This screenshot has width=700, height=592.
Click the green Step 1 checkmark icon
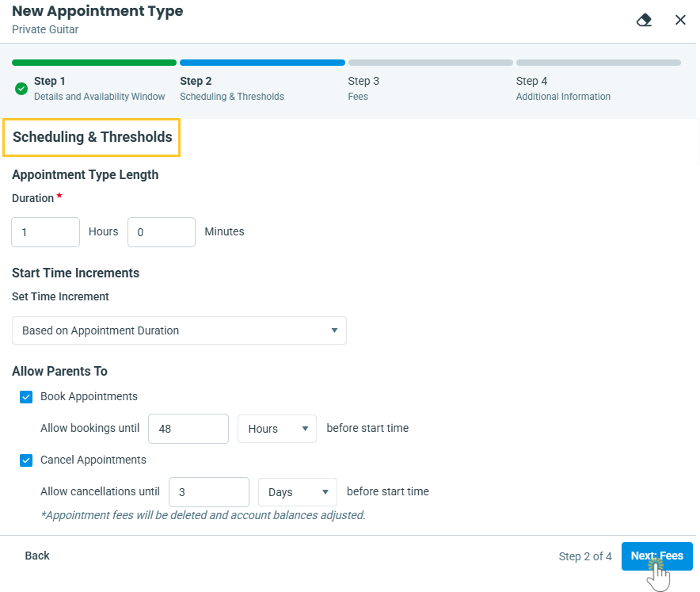tap(21, 88)
